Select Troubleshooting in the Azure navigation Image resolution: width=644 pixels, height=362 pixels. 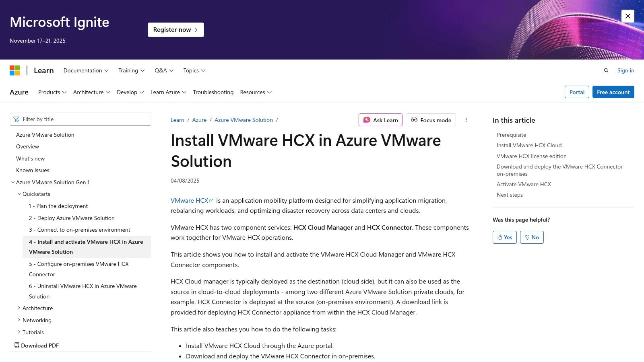pyautogui.click(x=213, y=92)
